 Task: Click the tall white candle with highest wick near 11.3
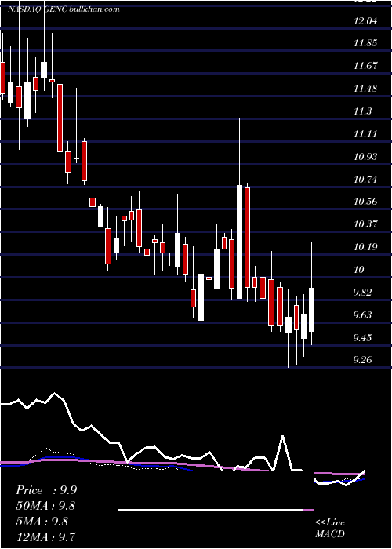(239, 242)
